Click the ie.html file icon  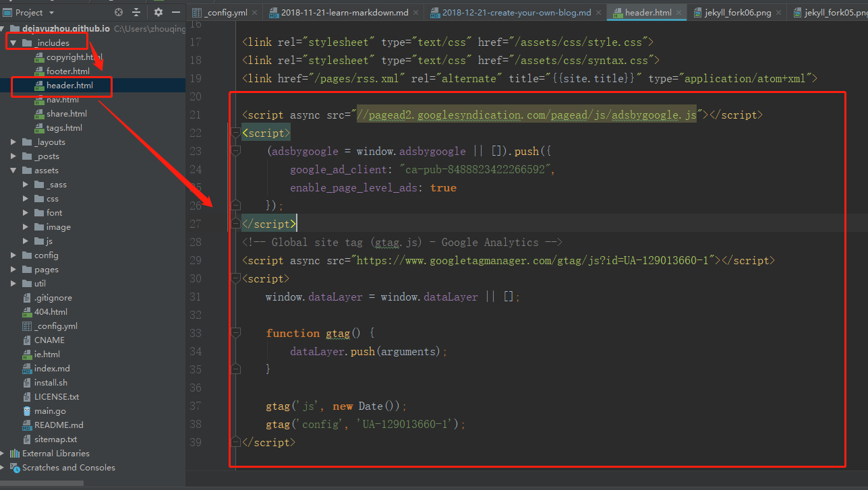[x=27, y=355]
